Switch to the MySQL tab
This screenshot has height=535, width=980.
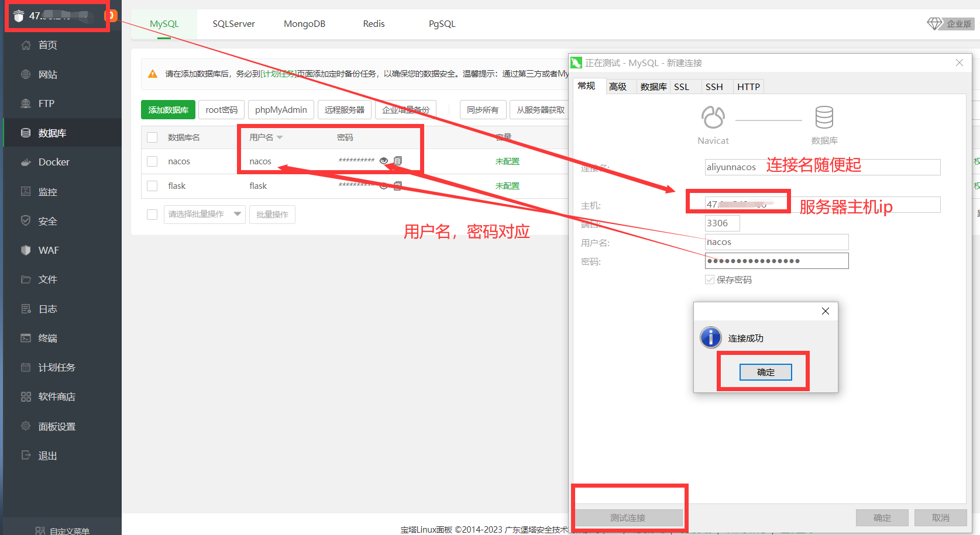tap(164, 24)
